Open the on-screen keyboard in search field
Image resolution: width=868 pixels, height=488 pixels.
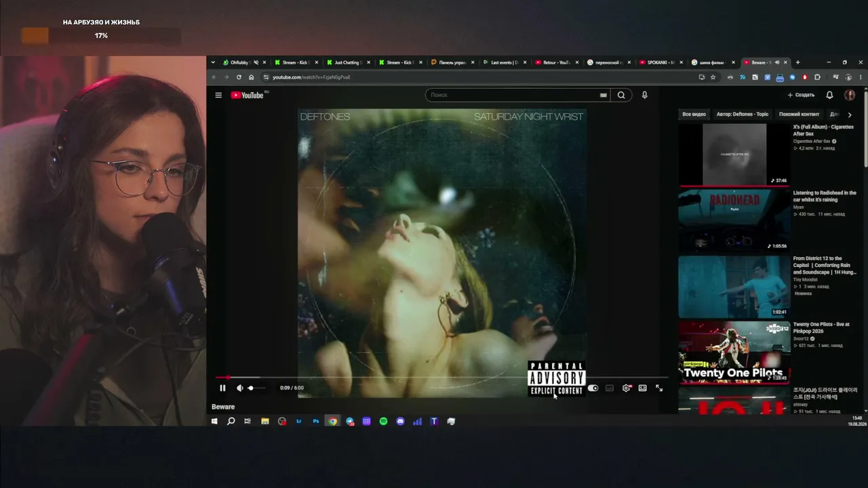(603, 95)
